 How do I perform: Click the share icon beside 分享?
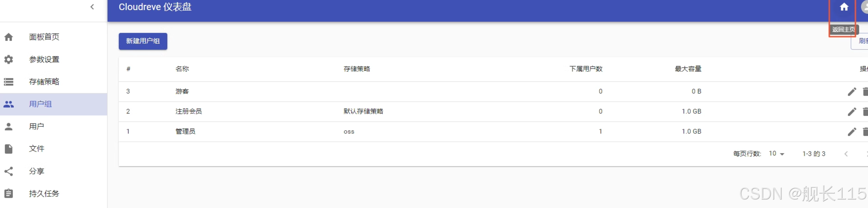click(9, 171)
